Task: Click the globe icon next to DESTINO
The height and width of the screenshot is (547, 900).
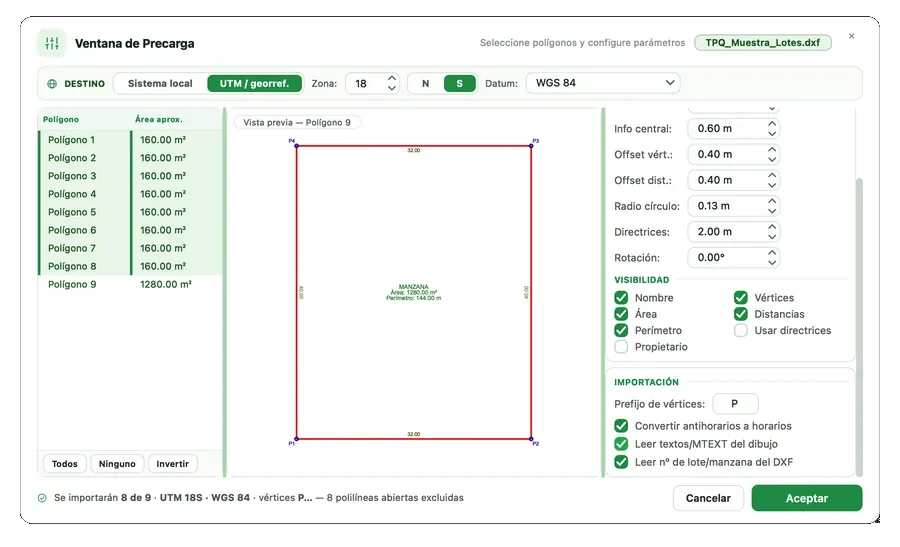Action: click(x=52, y=84)
